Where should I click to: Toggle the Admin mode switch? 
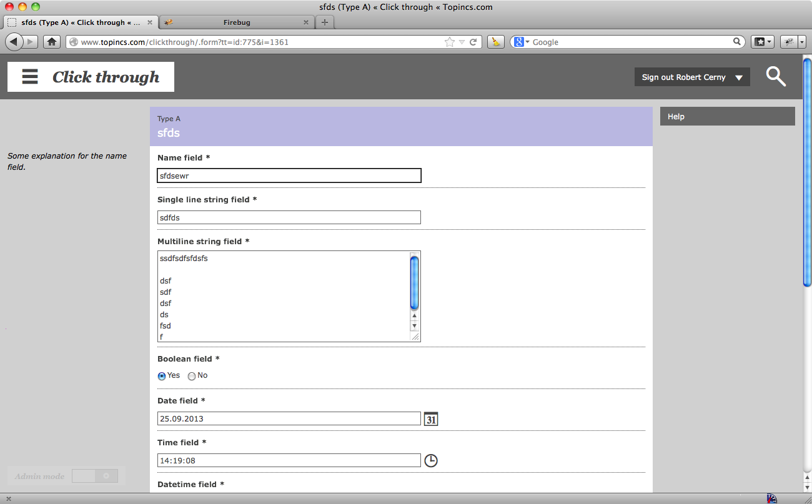94,476
